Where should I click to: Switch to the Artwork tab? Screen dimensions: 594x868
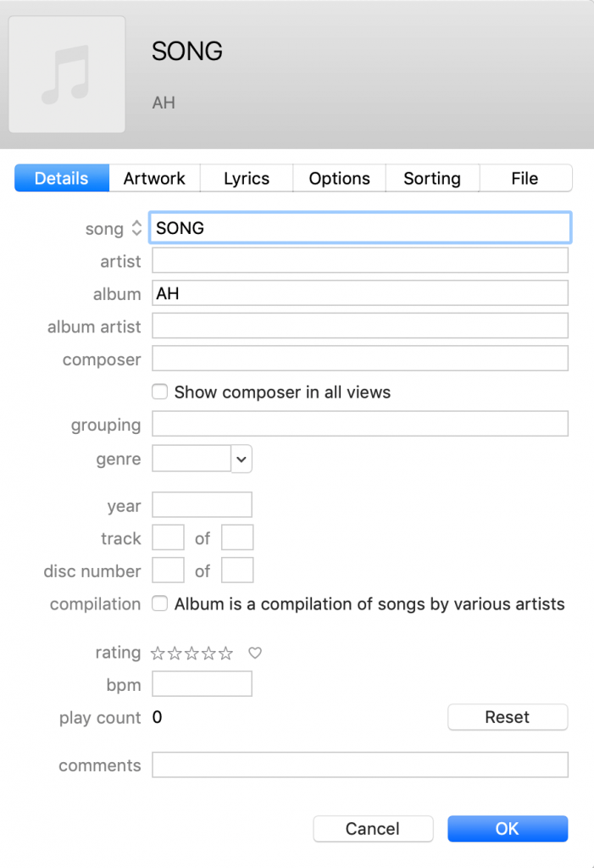[154, 178]
